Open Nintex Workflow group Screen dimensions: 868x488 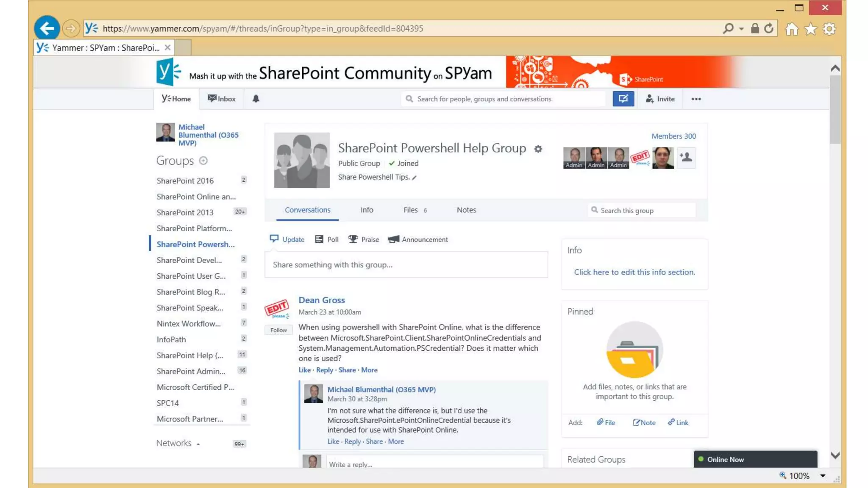coord(189,324)
